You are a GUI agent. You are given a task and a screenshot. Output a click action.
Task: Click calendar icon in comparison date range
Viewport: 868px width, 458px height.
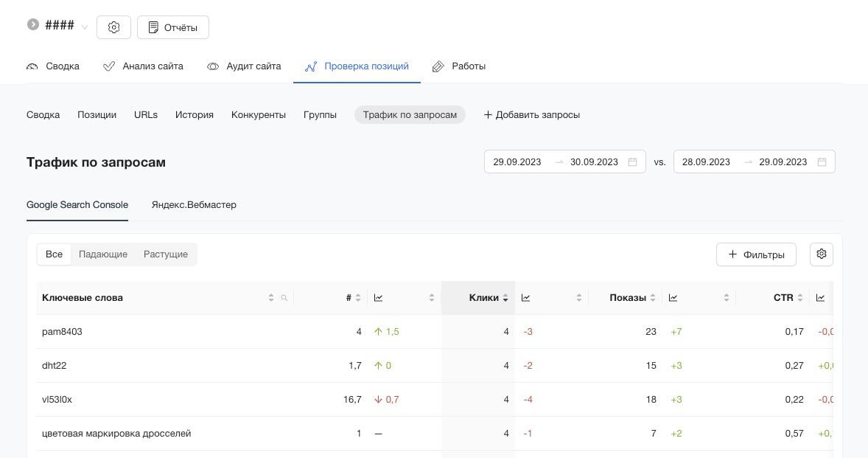click(822, 162)
